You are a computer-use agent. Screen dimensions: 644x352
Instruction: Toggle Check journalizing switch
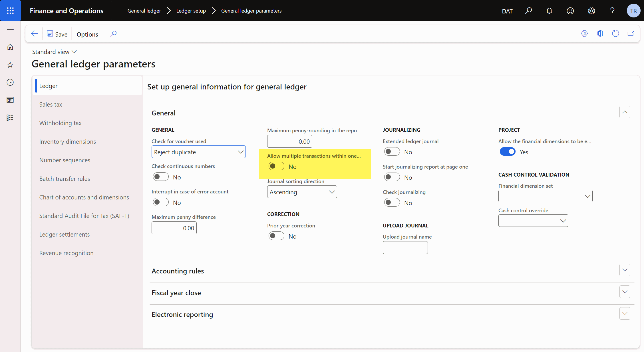click(x=392, y=203)
